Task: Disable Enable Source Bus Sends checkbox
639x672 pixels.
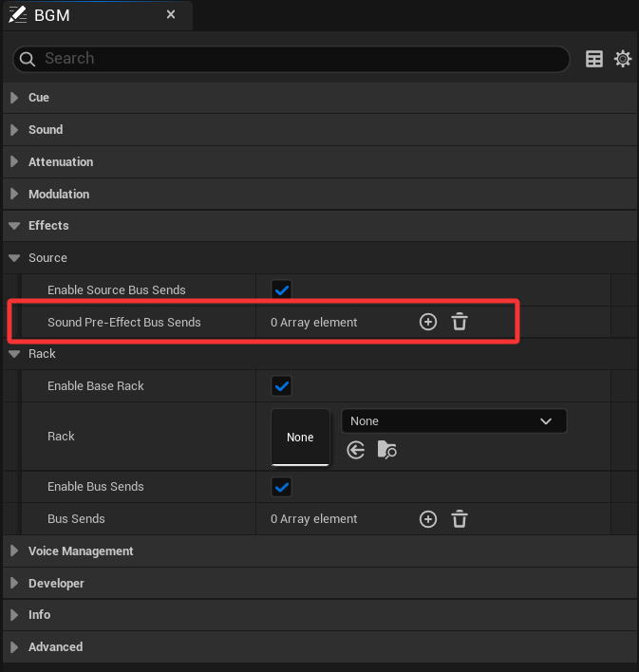Action: tap(281, 289)
